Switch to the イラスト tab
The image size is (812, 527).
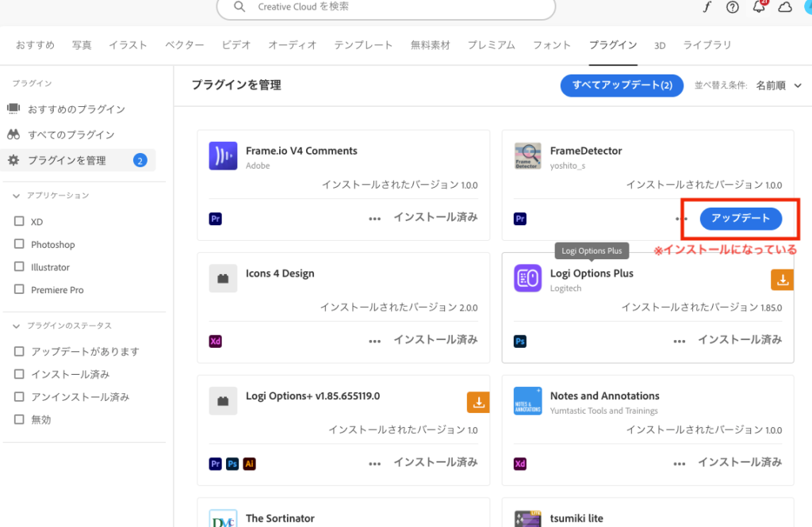[128, 45]
